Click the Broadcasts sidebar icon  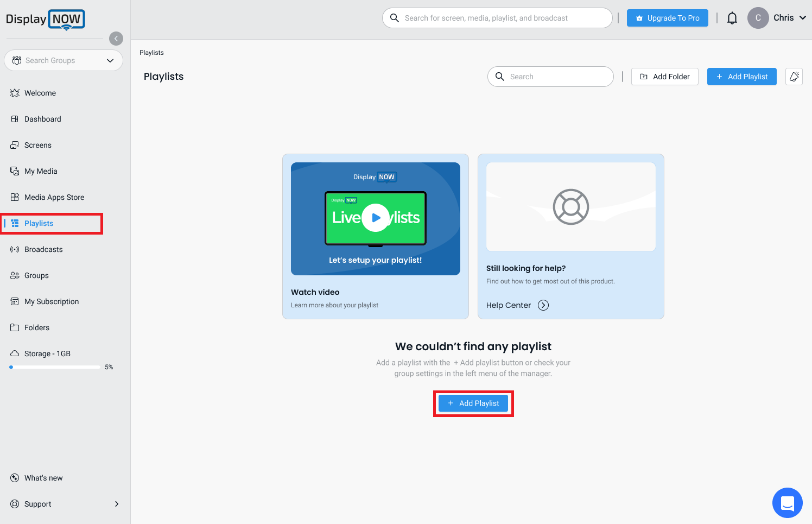(15, 249)
